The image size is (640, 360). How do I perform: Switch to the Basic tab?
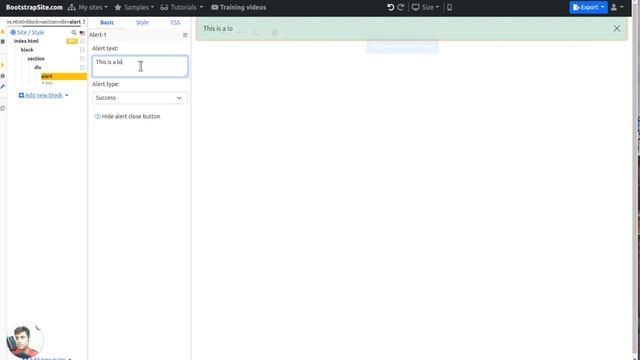[x=107, y=22]
